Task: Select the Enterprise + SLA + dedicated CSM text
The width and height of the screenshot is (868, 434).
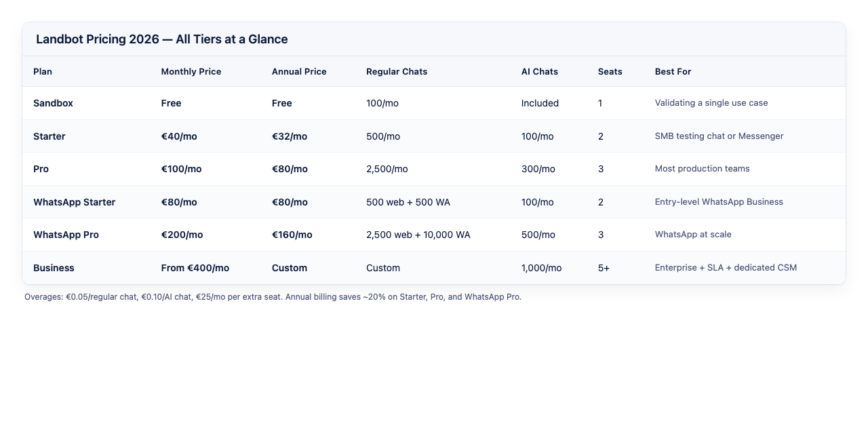Action: [726, 268]
